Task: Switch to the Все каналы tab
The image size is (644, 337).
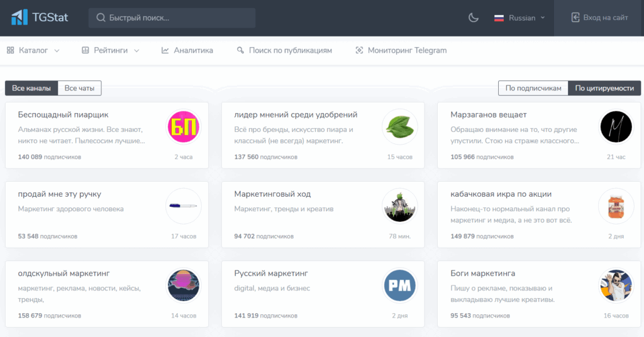Action: click(31, 88)
